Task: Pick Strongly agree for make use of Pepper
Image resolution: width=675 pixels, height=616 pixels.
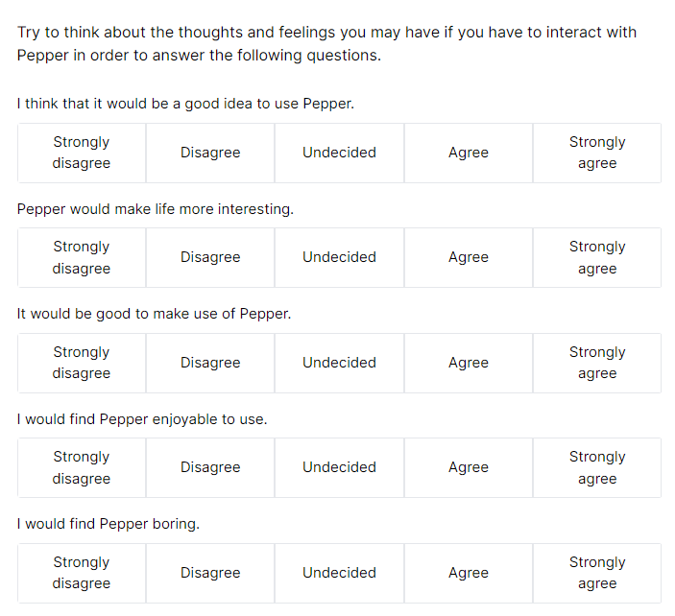Action: [x=597, y=363]
